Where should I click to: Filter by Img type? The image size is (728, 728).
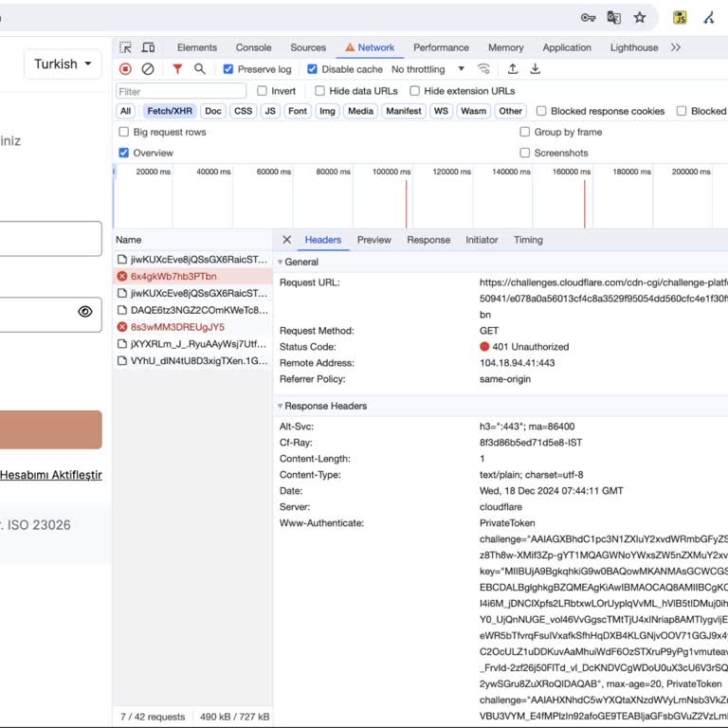point(327,111)
